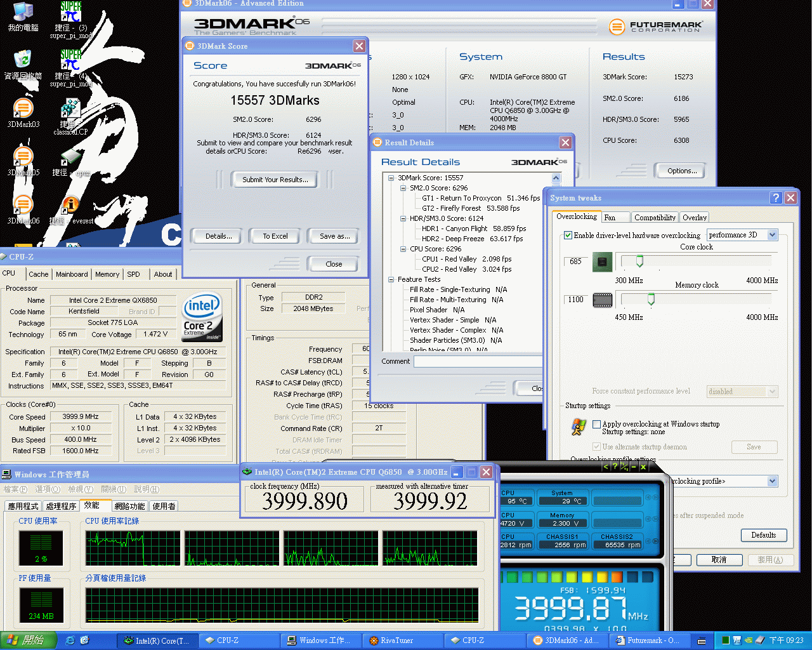The image size is (812, 650).
Task: Select the GT1 - Return To Proxycon row
Action: click(x=481, y=198)
